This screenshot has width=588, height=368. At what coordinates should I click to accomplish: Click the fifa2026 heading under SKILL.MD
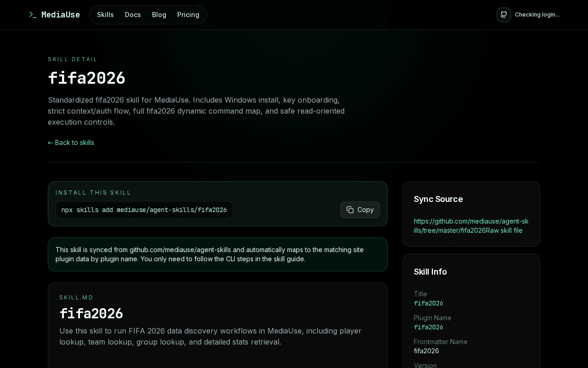(91, 313)
